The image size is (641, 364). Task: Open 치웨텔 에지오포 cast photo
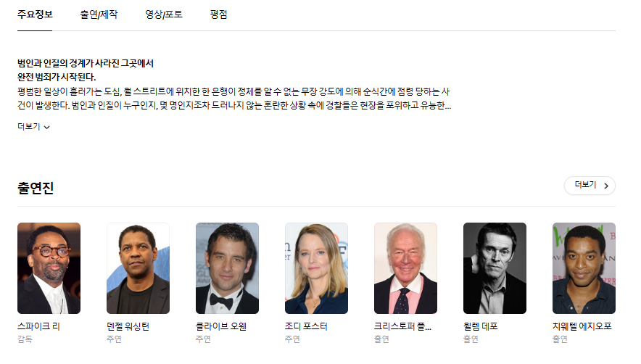pyautogui.click(x=584, y=268)
